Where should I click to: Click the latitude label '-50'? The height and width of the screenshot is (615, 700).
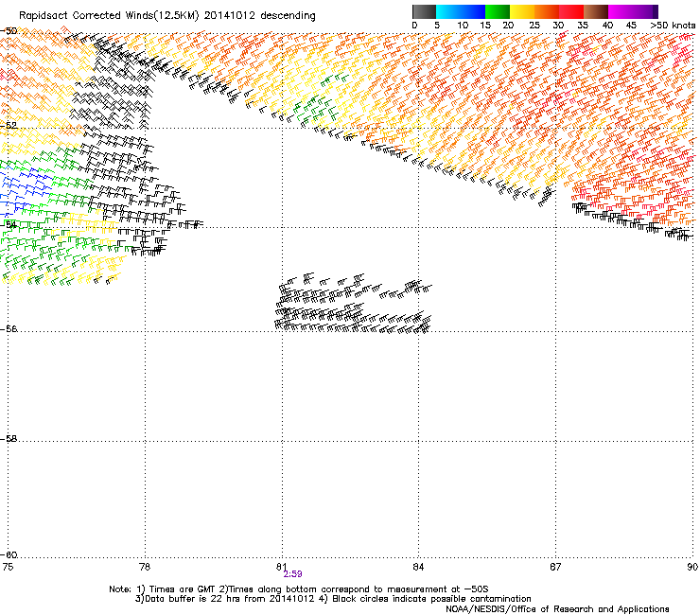[x=9, y=31]
